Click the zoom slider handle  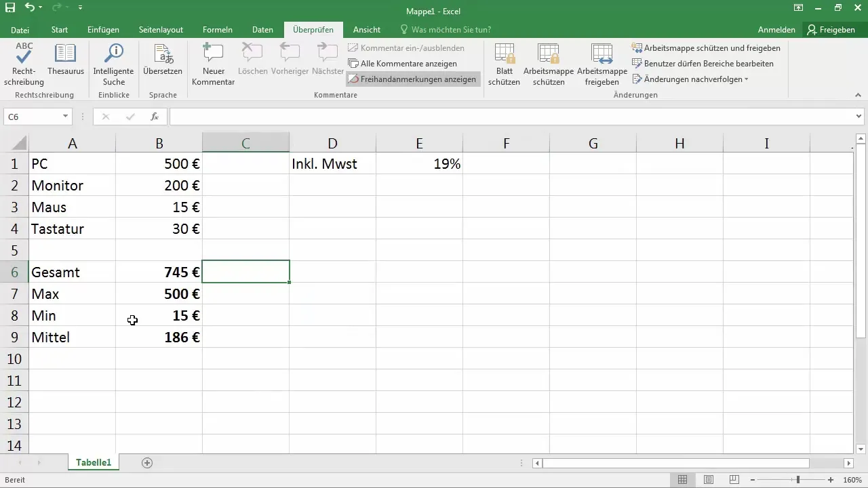[797, 480]
